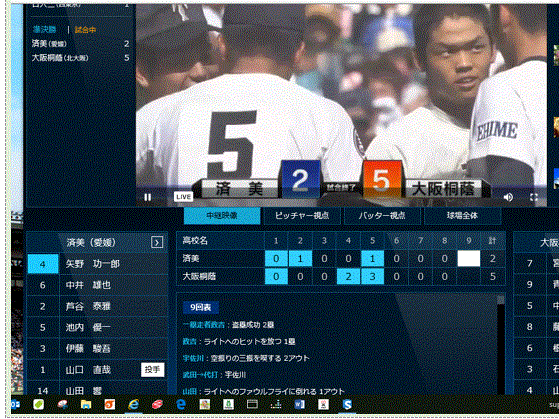559x419 pixels.
Task: Click 大阪桐蔭 4th inning score cell
Action: 348,276
